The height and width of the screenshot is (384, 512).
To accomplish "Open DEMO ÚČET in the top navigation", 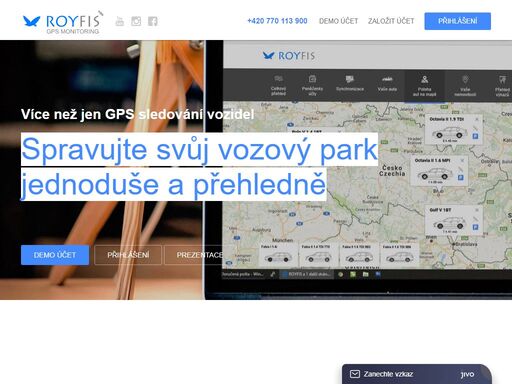I will coord(338,21).
